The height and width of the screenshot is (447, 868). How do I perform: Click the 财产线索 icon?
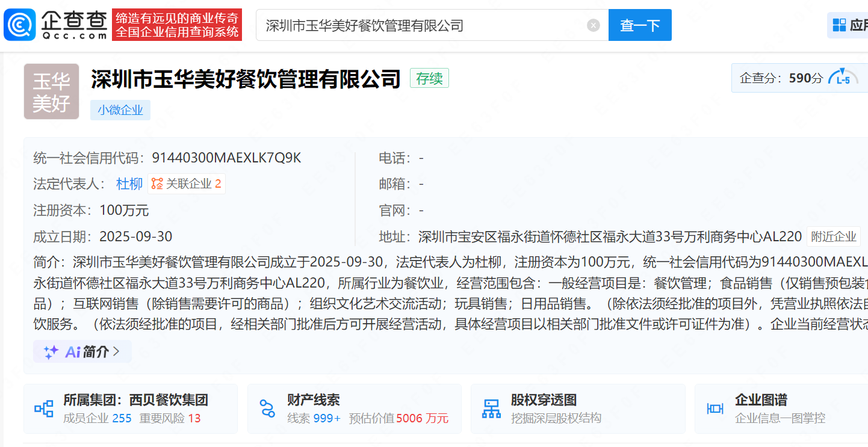tap(267, 409)
